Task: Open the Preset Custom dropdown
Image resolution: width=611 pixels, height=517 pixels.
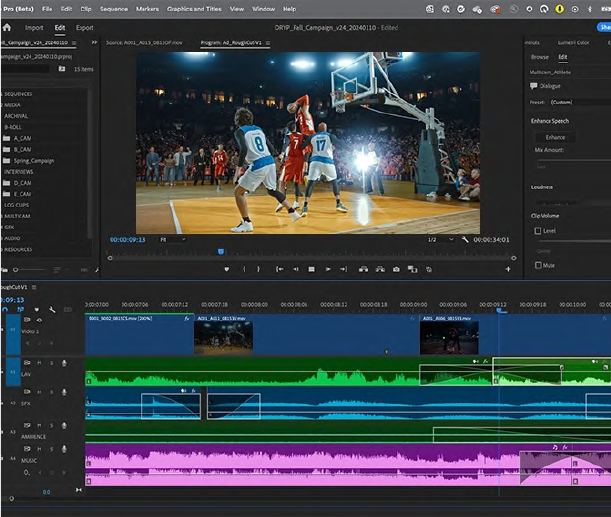Action: [x=580, y=102]
